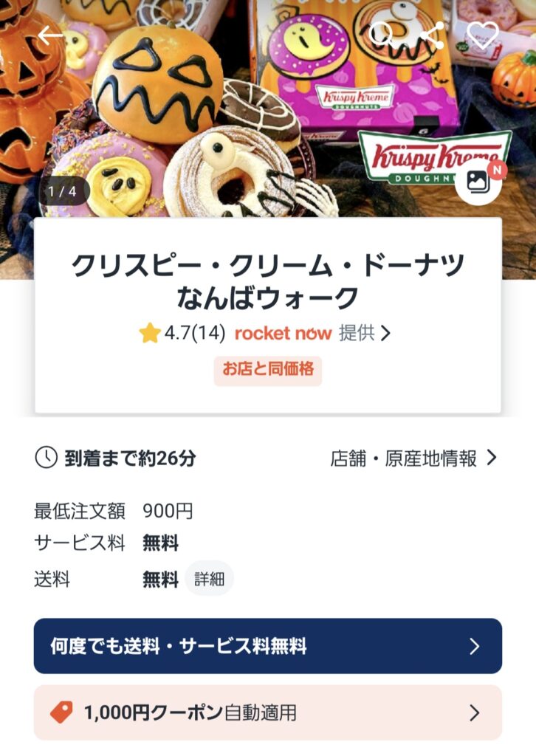536x756 pixels.
Task: Tap the back arrow icon
Action: point(51,35)
